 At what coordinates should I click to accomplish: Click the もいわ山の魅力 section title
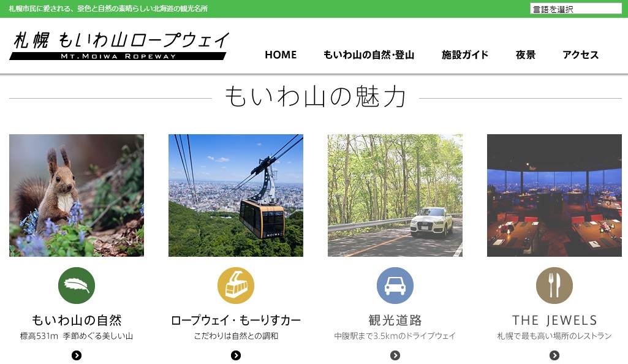click(316, 96)
